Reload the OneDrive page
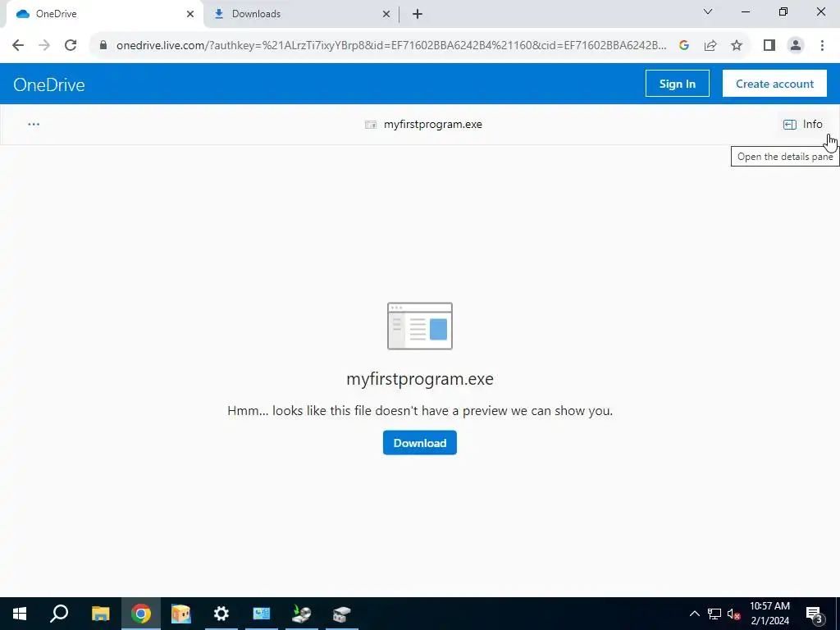 click(71, 45)
